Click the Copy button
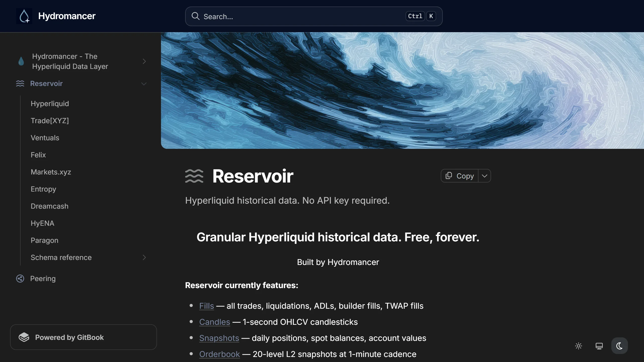Screen dimensions: 644x362 (460, 176)
